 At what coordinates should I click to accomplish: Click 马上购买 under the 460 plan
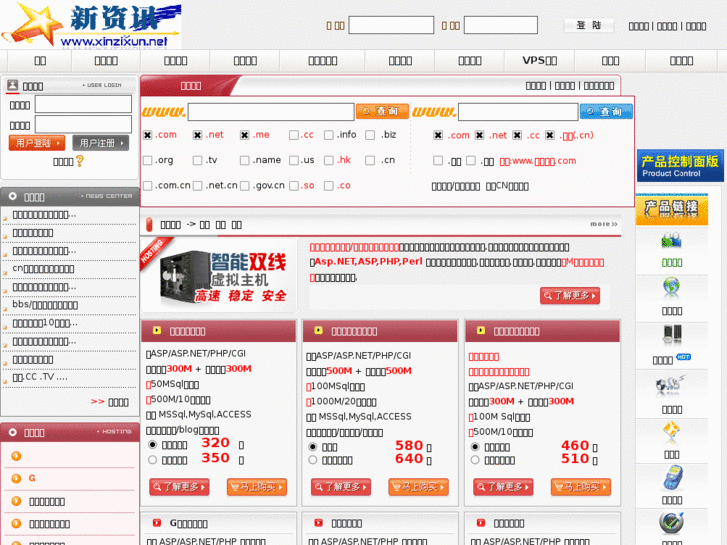pos(580,487)
